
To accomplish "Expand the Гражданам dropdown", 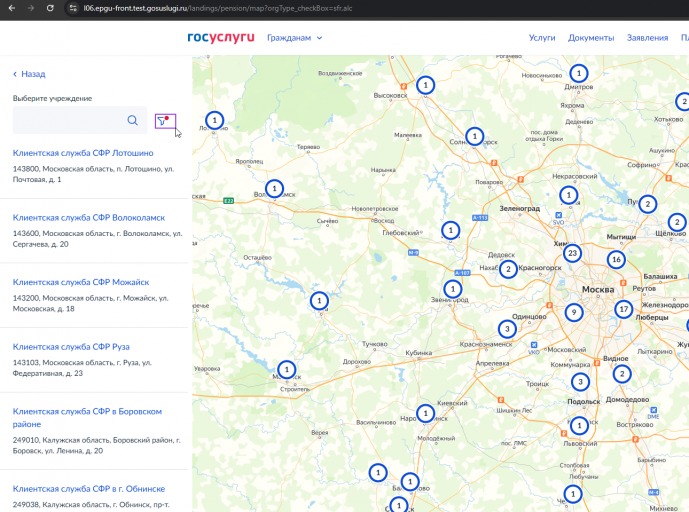I will point(294,38).
